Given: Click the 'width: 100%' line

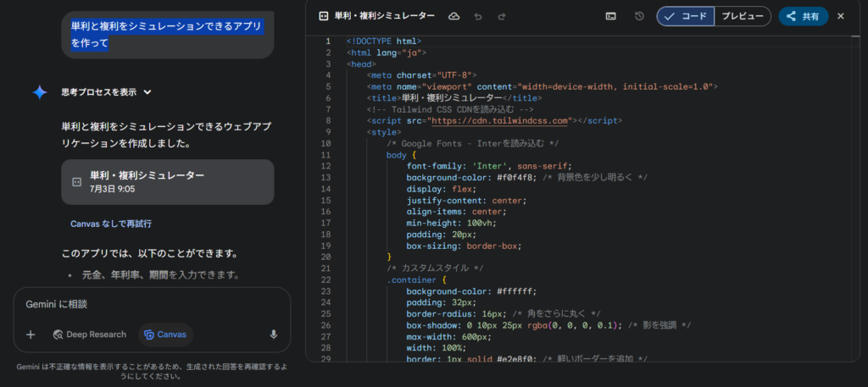Looking at the screenshot, I should tap(437, 348).
